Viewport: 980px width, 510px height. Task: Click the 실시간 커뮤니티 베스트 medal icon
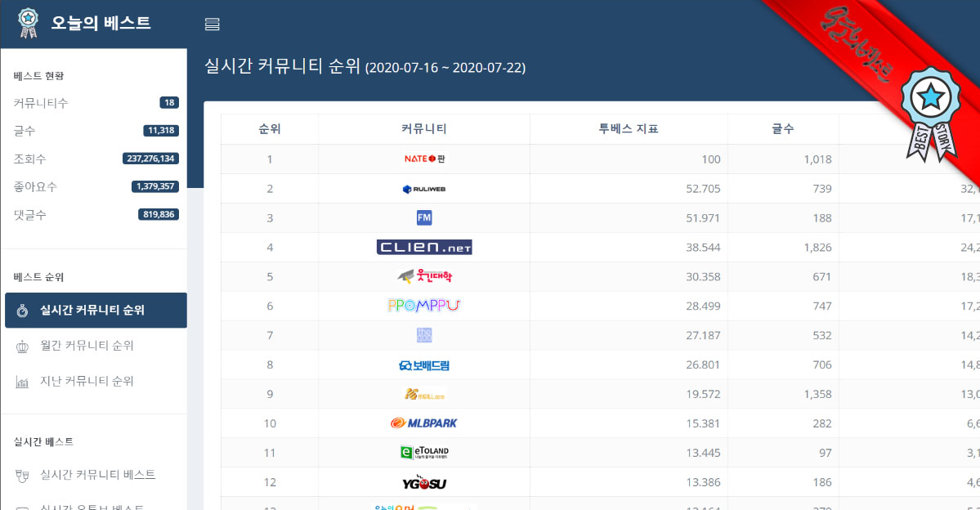pyautogui.click(x=23, y=476)
